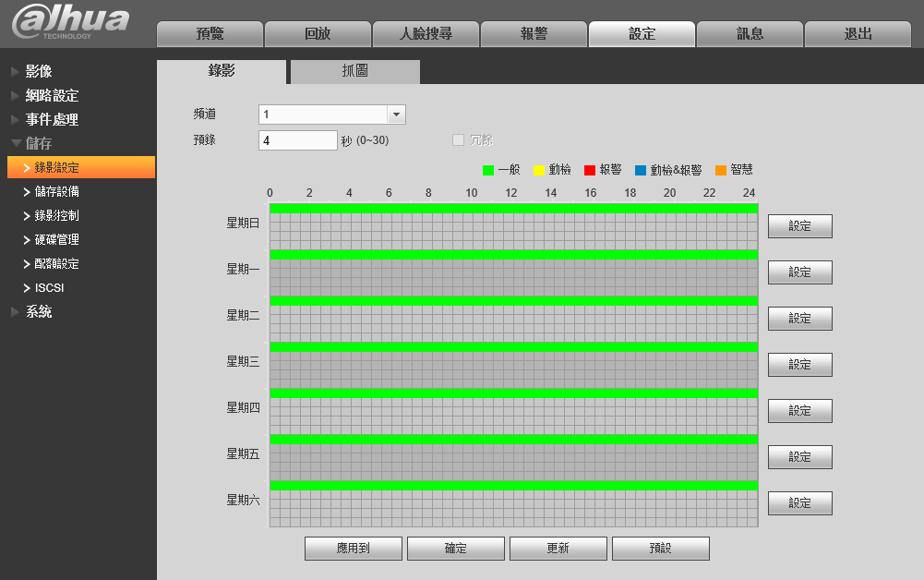
Task: Open the 頻道 channel dropdown
Action: click(x=331, y=115)
